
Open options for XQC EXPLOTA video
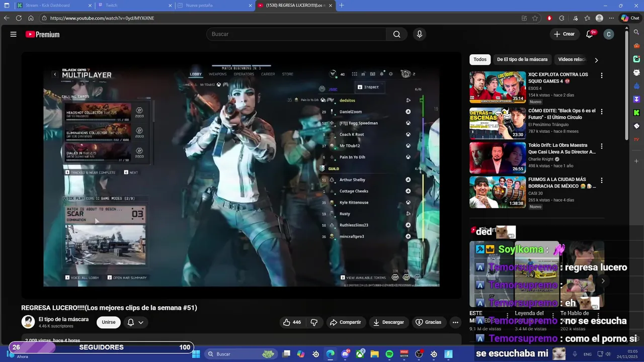coord(601,75)
